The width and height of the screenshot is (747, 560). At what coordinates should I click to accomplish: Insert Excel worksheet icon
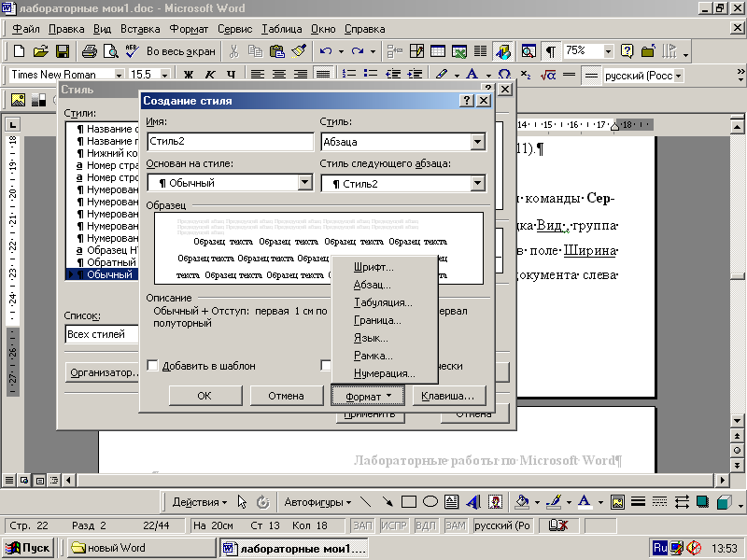(459, 51)
